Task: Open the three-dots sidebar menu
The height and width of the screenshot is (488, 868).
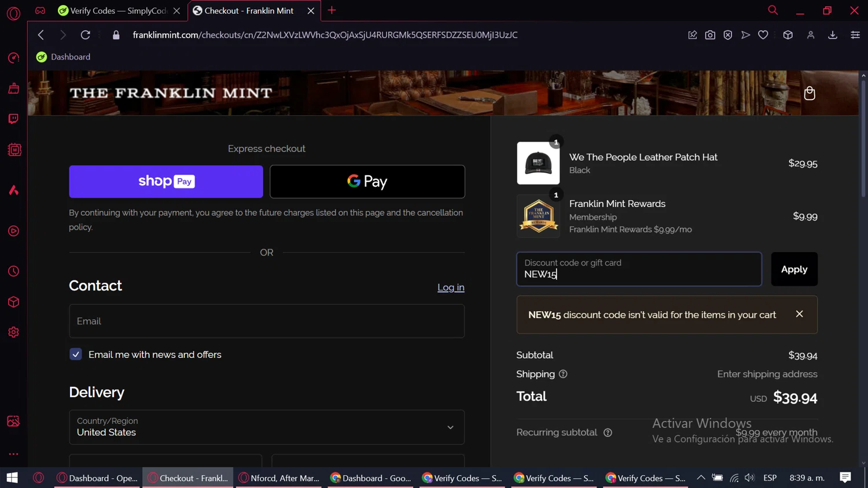Action: pyautogui.click(x=13, y=454)
